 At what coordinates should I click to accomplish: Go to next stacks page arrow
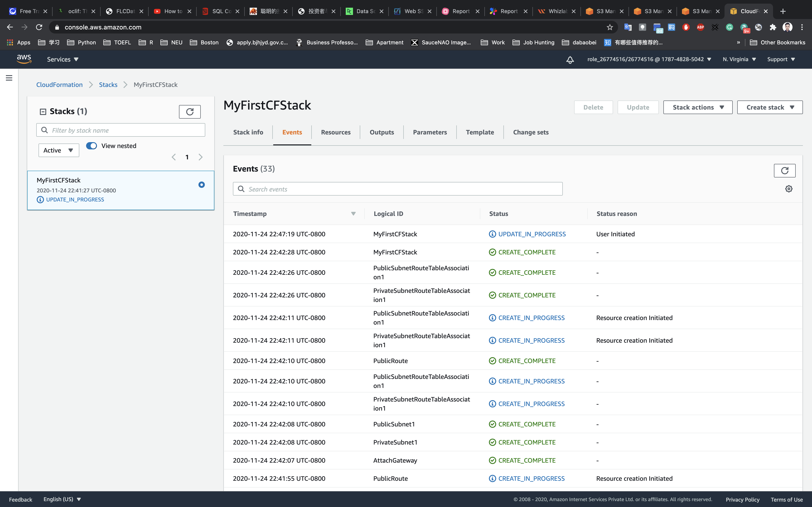pos(201,157)
